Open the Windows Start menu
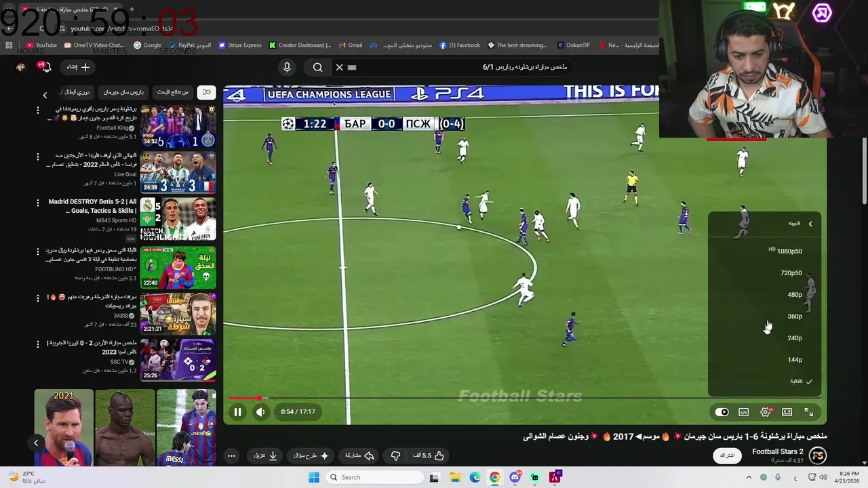 pos(313,477)
